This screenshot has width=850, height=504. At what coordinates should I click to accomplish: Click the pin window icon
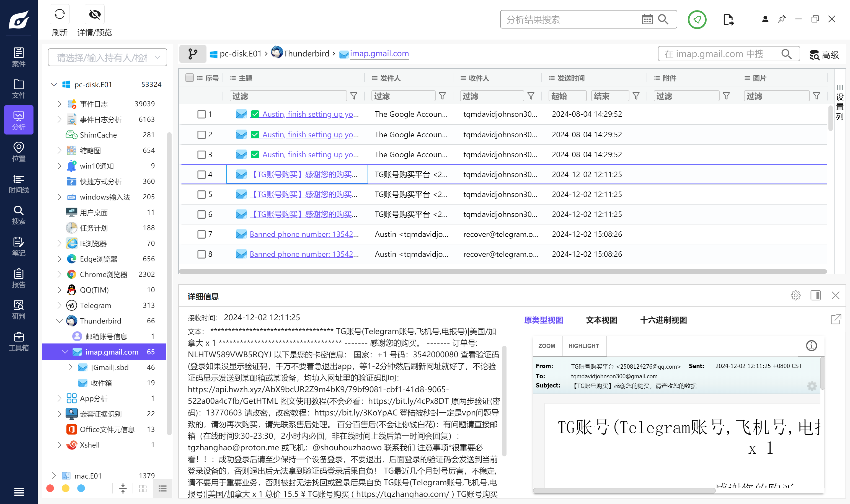[x=782, y=19]
